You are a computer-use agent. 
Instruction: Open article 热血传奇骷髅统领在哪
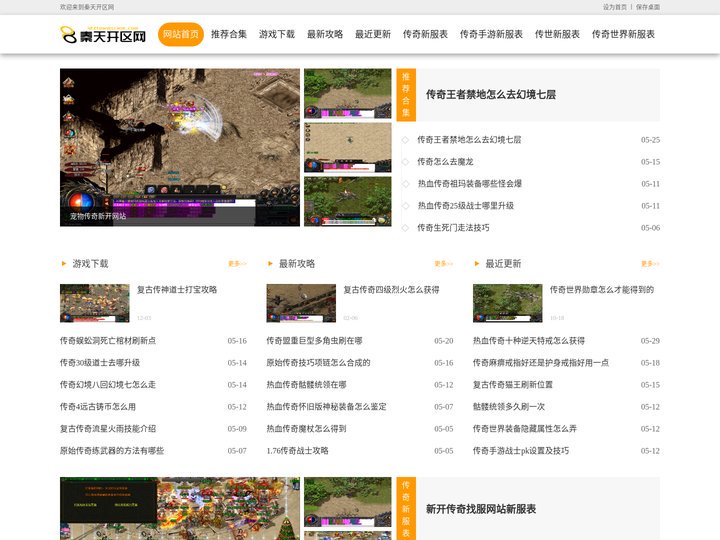(x=306, y=385)
